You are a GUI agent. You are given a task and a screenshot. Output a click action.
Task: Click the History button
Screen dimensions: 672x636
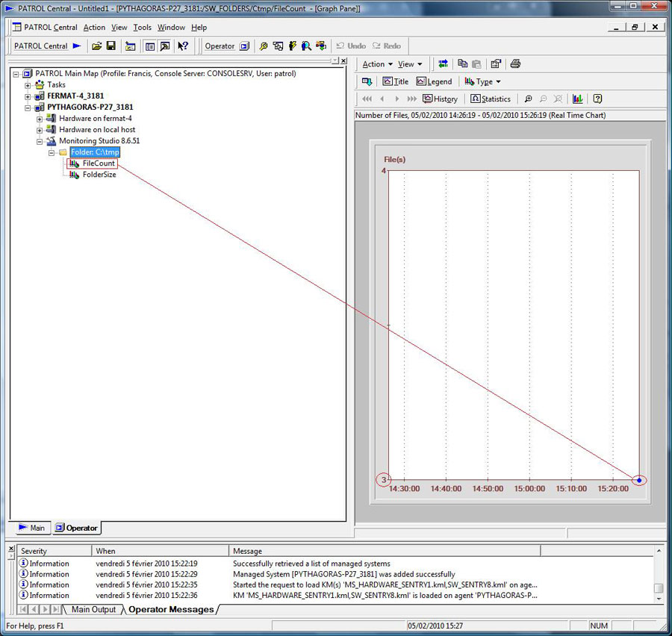(440, 99)
